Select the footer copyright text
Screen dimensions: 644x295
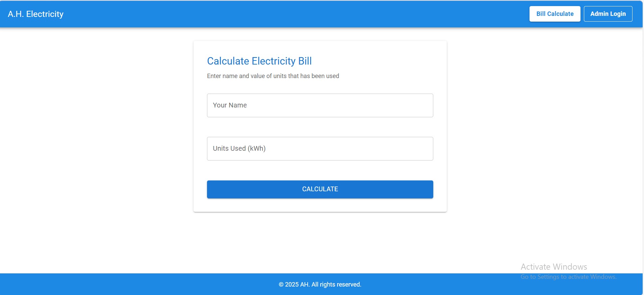click(319, 284)
